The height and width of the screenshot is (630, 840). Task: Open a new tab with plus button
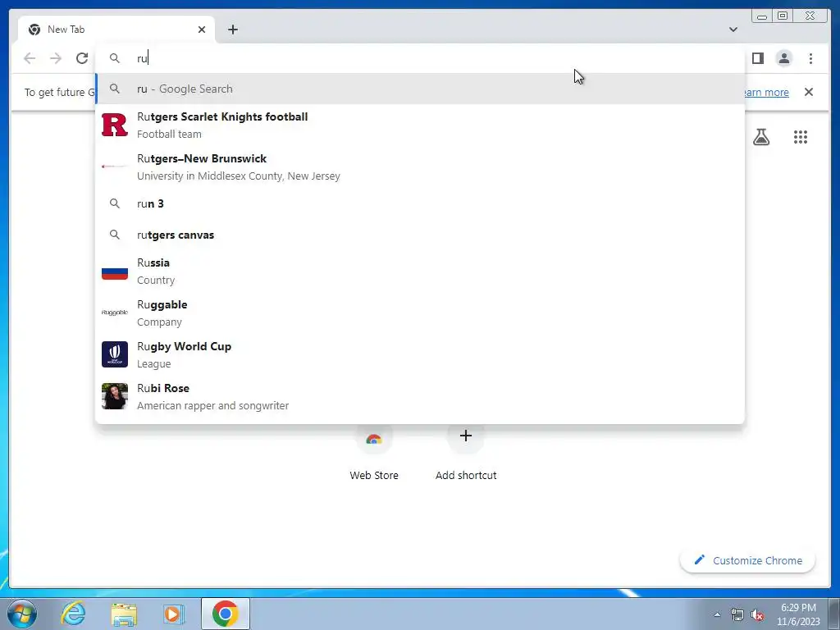(x=232, y=30)
